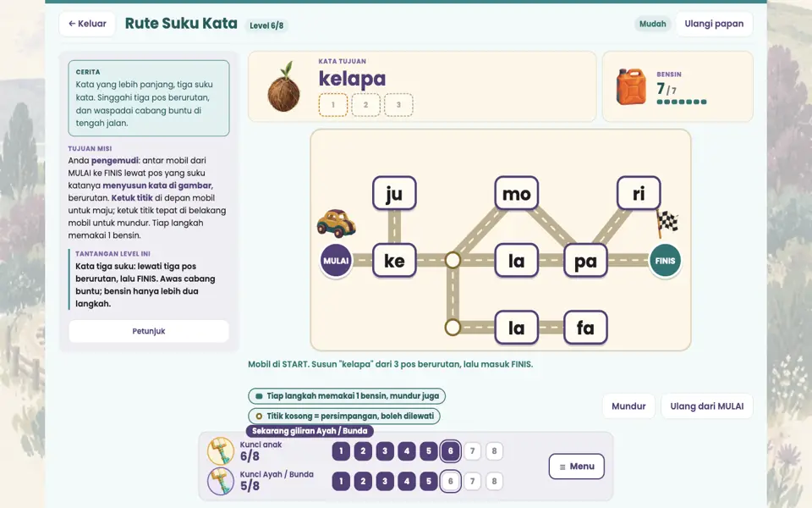
Task: Select level 6 in Kunci anak row
Action: point(451,451)
